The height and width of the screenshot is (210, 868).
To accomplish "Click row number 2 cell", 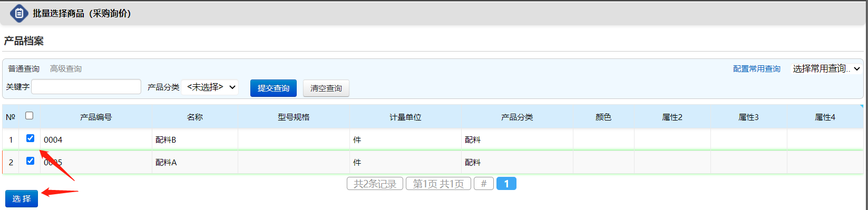I will pyautogui.click(x=11, y=162).
